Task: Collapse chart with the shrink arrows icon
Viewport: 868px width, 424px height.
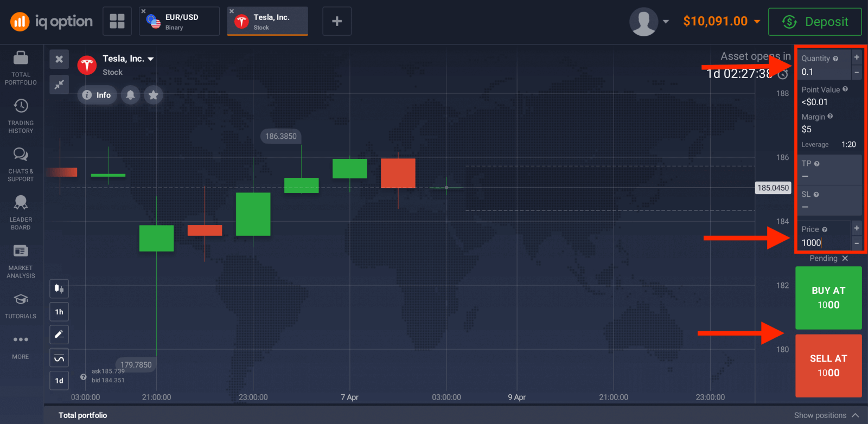Action: click(x=59, y=84)
